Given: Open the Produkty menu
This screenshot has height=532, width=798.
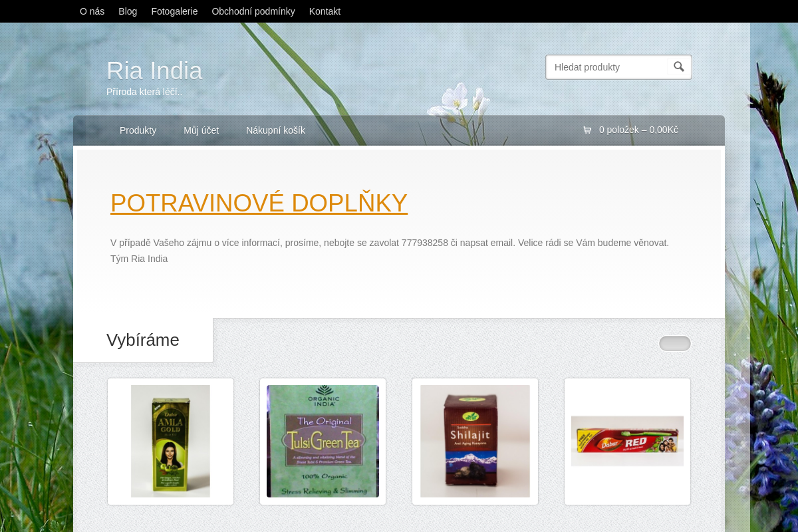Looking at the screenshot, I should tap(138, 130).
